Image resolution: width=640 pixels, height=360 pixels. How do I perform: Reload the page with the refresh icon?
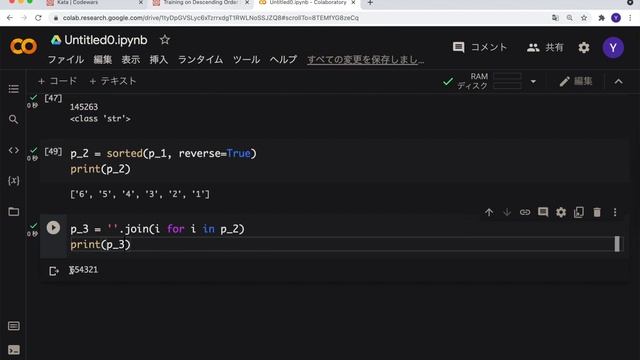coord(38,18)
